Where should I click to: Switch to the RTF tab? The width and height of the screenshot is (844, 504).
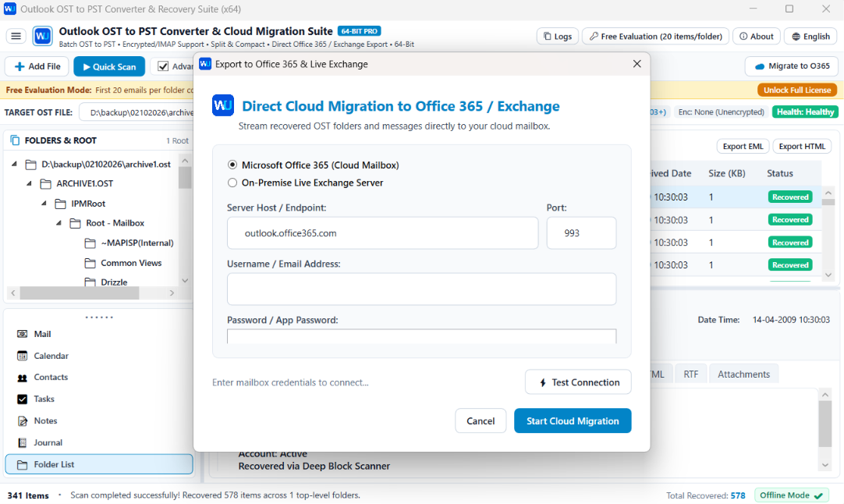(x=690, y=374)
